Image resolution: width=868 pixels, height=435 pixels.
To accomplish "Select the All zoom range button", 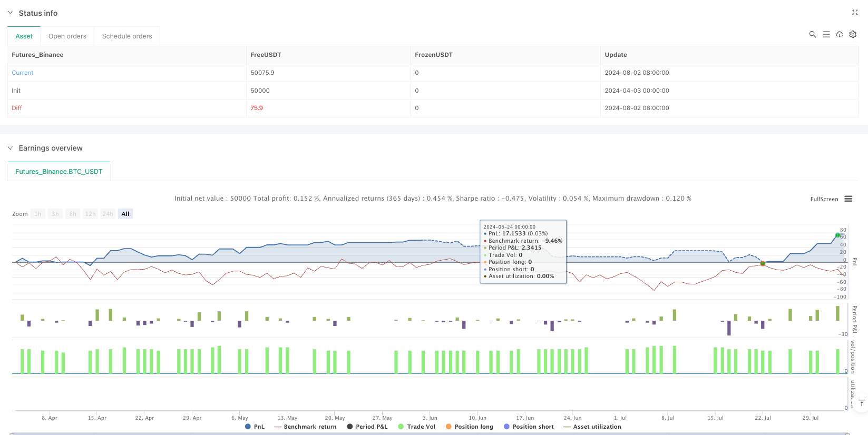I will coord(125,214).
